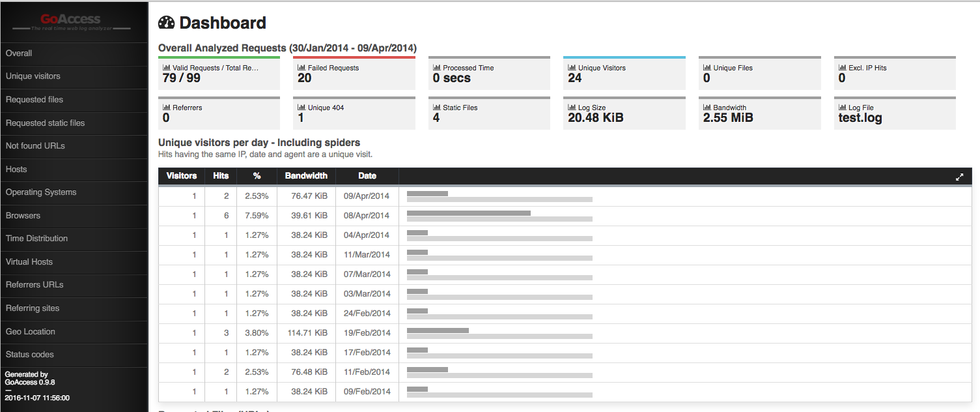Click the bar graph for 08/Apr/2014

(x=499, y=216)
